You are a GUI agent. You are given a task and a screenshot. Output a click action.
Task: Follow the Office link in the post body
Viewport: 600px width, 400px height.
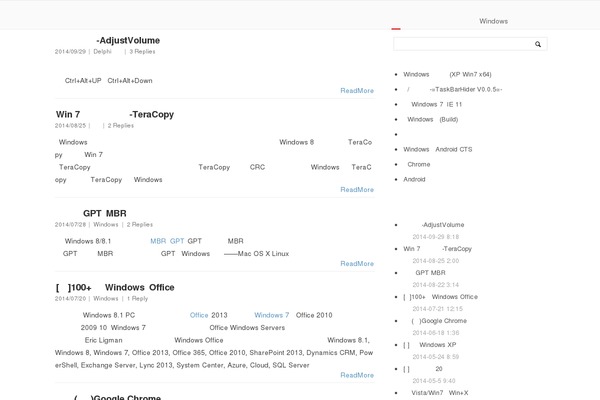(199, 315)
